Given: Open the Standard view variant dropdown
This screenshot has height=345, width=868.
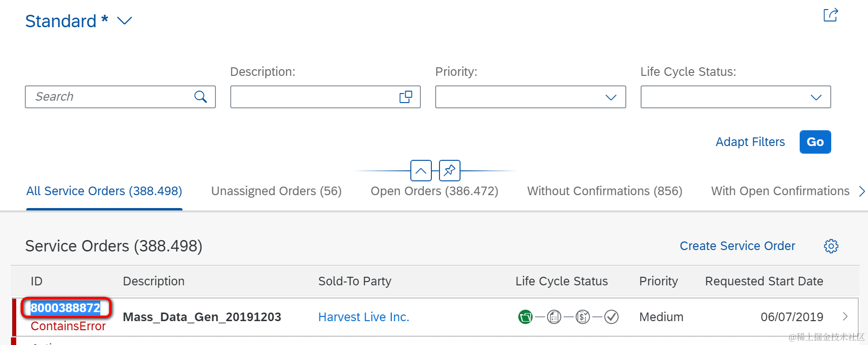Looking at the screenshot, I should click(125, 21).
